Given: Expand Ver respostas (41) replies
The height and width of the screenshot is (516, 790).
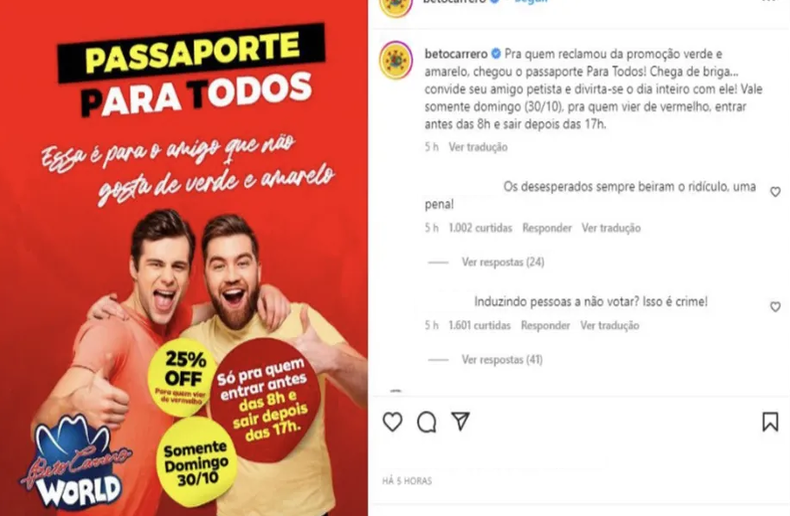Looking at the screenshot, I should point(502,360).
